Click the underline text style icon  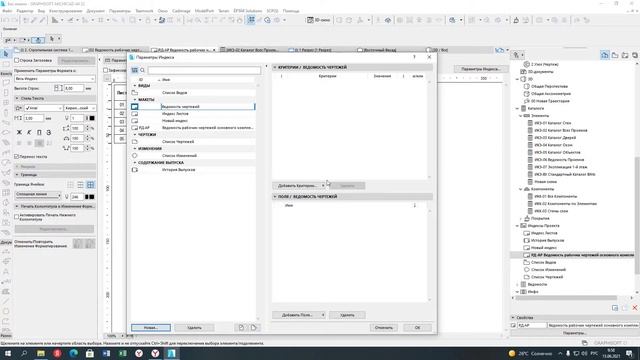point(39,132)
